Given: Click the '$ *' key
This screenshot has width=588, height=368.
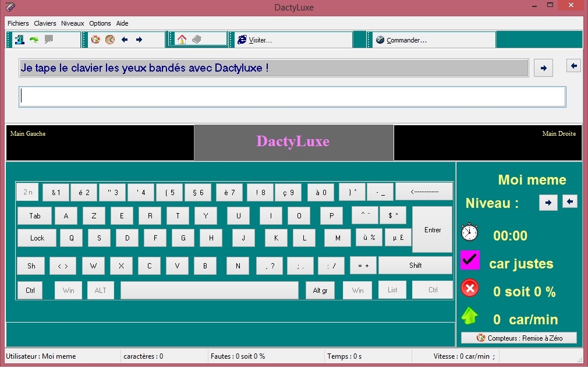Looking at the screenshot, I should click(x=393, y=215).
